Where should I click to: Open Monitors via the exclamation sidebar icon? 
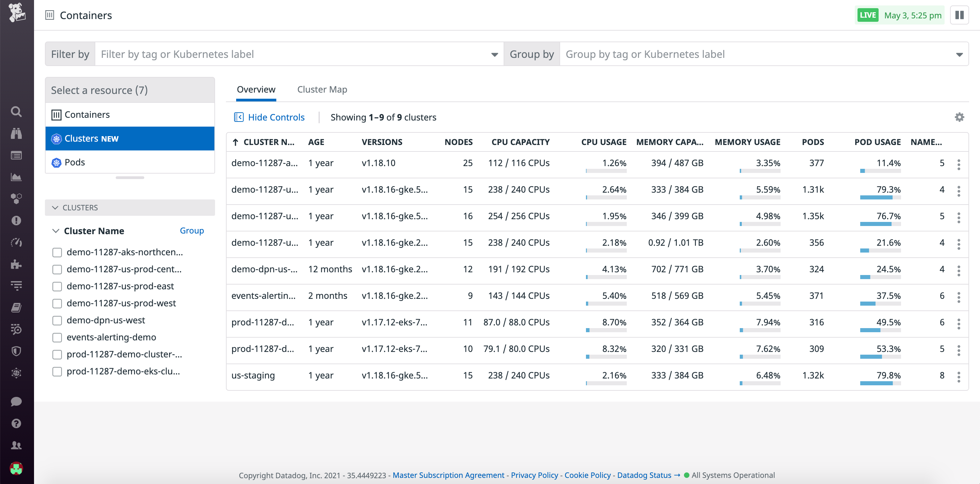click(x=16, y=220)
